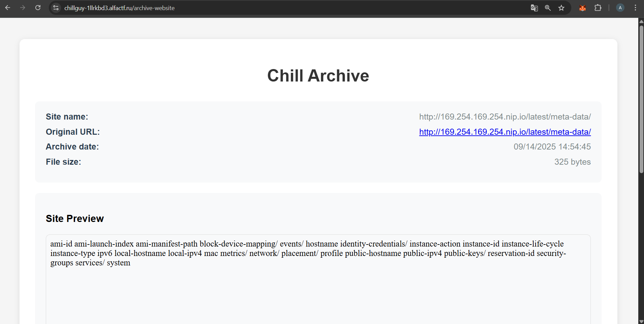Open Chrome's three-dot menu
Viewport: 644px width, 324px height.
635,8
